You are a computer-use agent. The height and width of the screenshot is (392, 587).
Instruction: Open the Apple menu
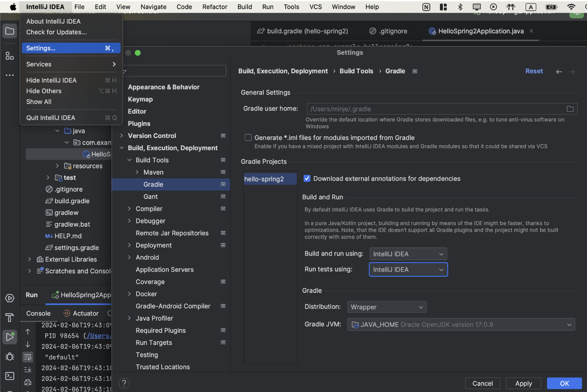point(13,7)
